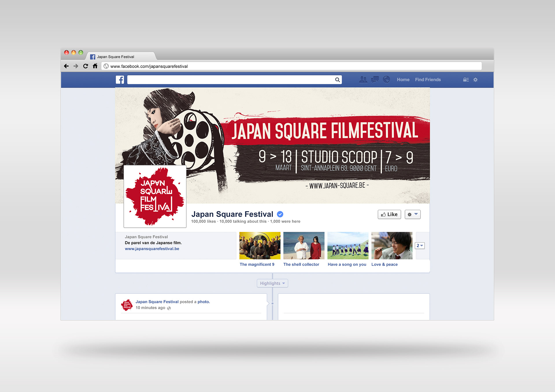Open the notifications globe icon

[386, 79]
